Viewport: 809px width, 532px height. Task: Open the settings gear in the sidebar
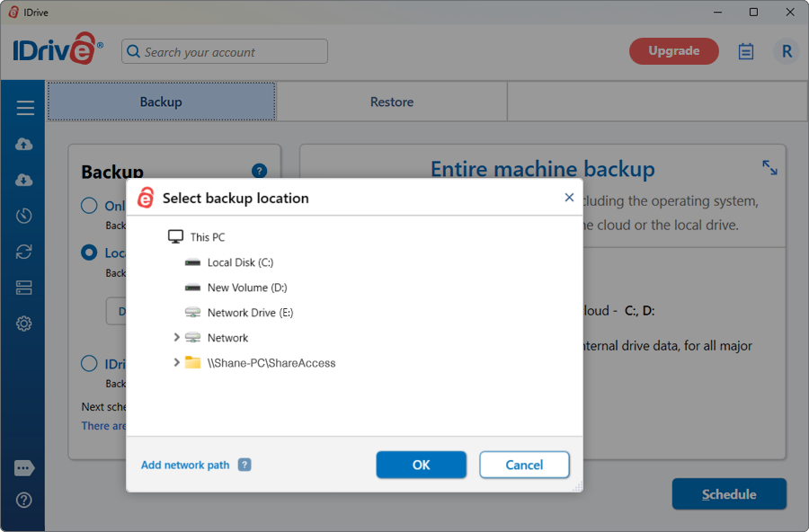(23, 324)
